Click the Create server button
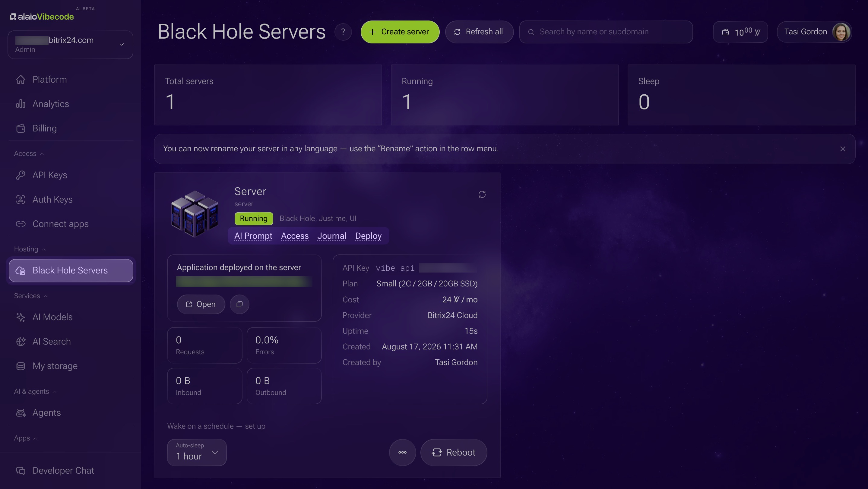Viewport: 868px width, 489px height. (x=400, y=32)
